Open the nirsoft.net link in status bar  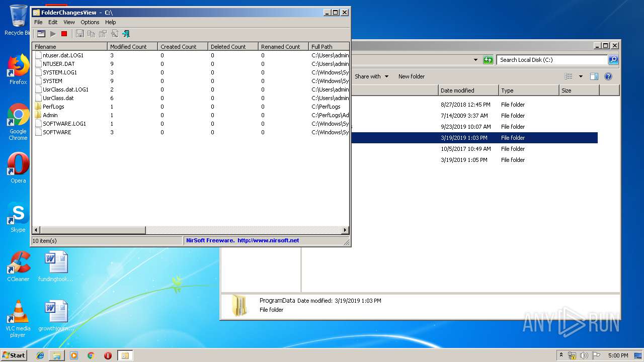point(268,240)
